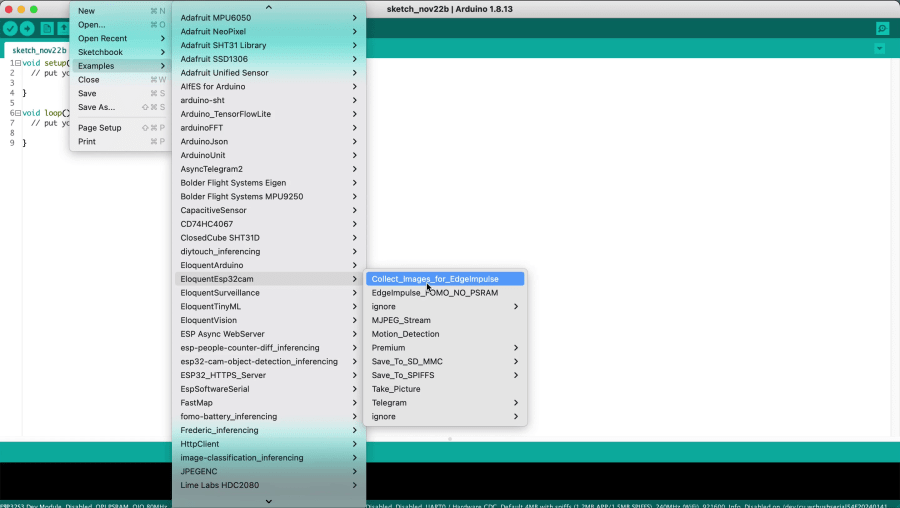Expand the Save_To_SPIFFS submenu arrow
The image size is (900, 508).
[516, 376]
